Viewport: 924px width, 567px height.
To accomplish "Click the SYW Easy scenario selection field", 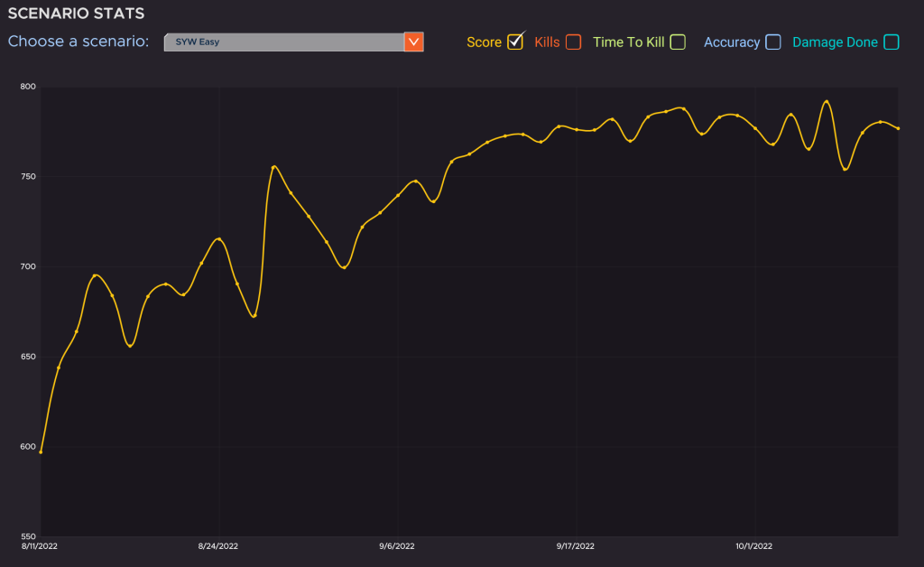I will click(283, 42).
